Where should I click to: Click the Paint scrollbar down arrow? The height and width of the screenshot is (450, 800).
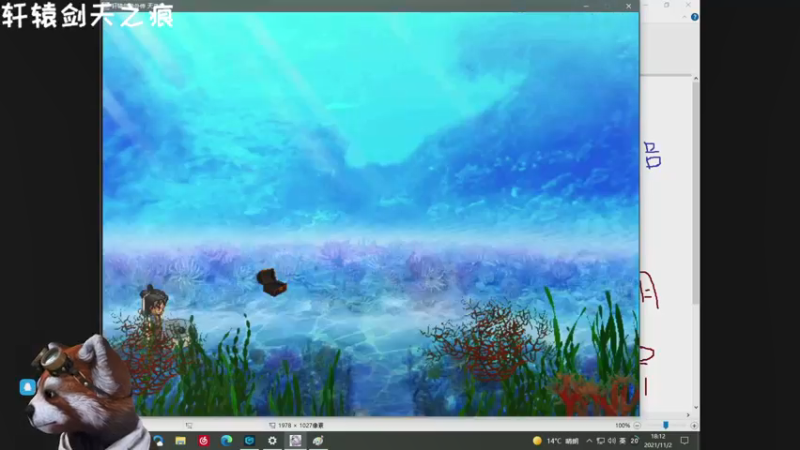[695, 408]
